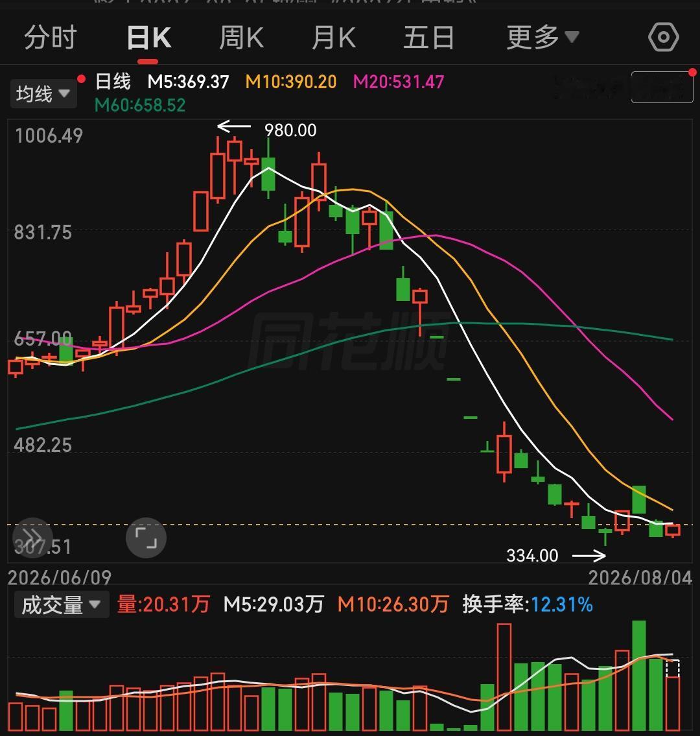Click the M60:658.52 moving average label

pos(140,105)
